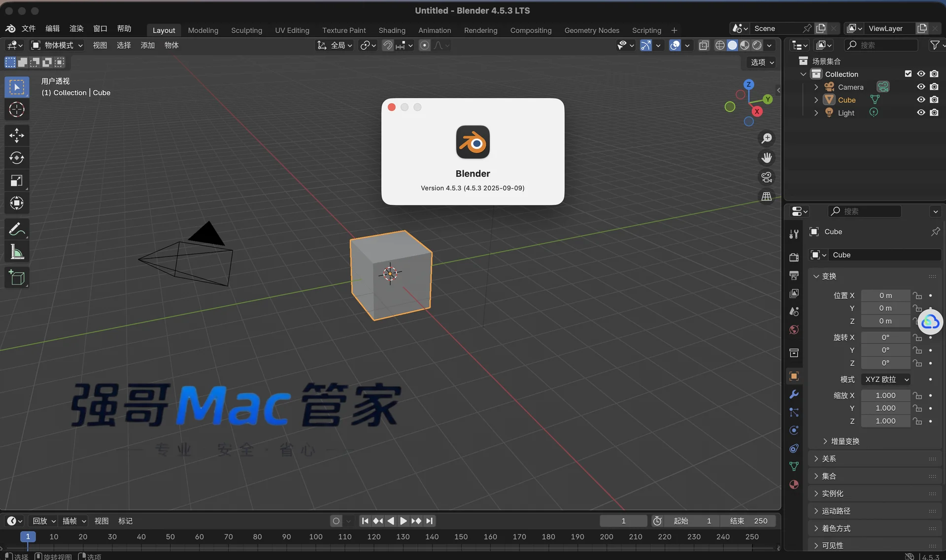Toggle X-ray display in viewport header
Image resolution: width=946 pixels, height=560 pixels.
pyautogui.click(x=704, y=45)
